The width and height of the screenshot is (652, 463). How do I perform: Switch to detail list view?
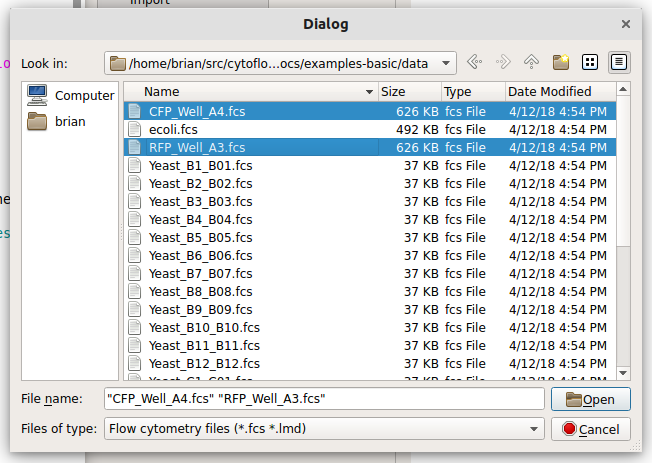pos(619,62)
